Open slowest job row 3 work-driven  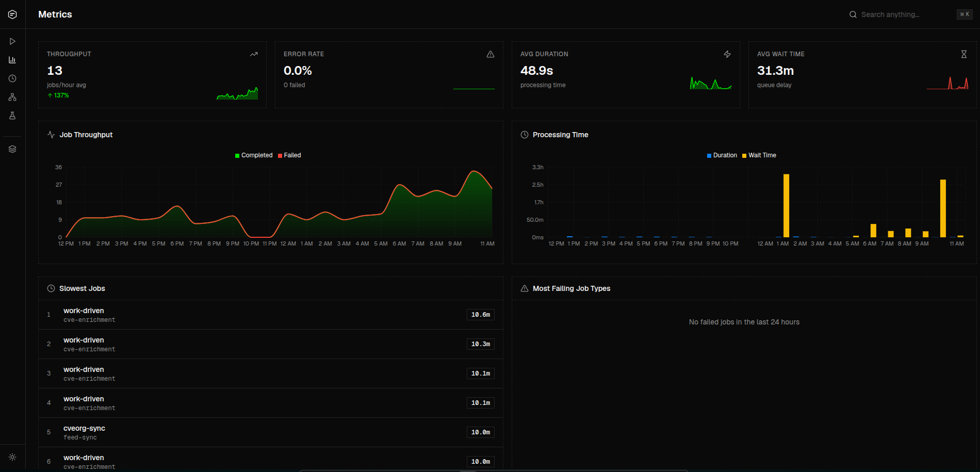coord(271,373)
